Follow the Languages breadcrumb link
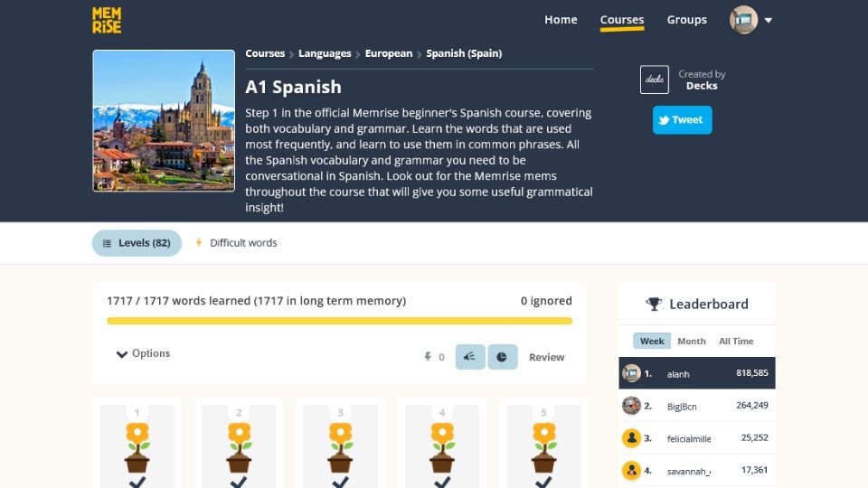 325,53
